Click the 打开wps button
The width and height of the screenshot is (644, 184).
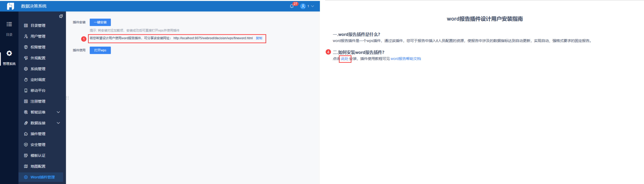pyautogui.click(x=100, y=50)
